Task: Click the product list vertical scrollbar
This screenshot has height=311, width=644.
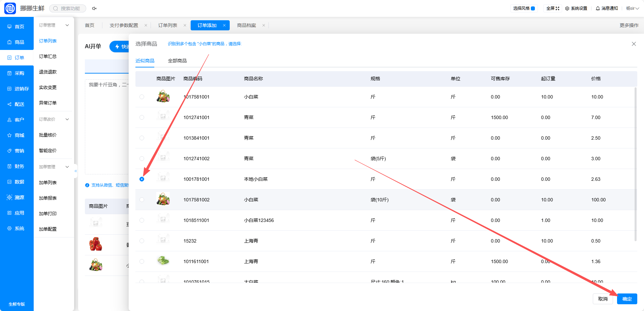Action: [636, 164]
